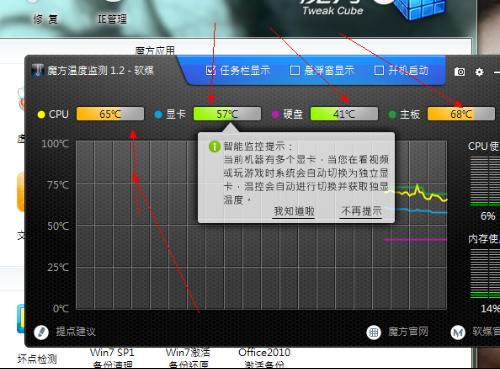The height and width of the screenshot is (369, 500).
Task: Open Office2010 item in background window
Action: [264, 358]
